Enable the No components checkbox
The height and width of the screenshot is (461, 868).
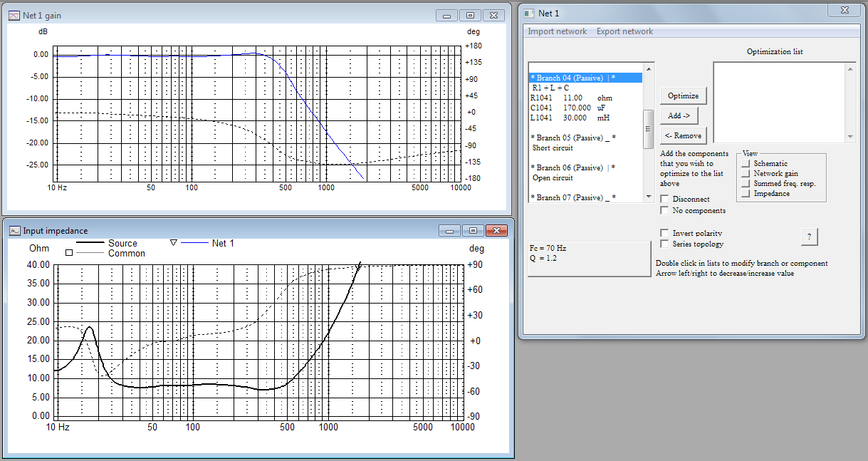click(x=665, y=211)
